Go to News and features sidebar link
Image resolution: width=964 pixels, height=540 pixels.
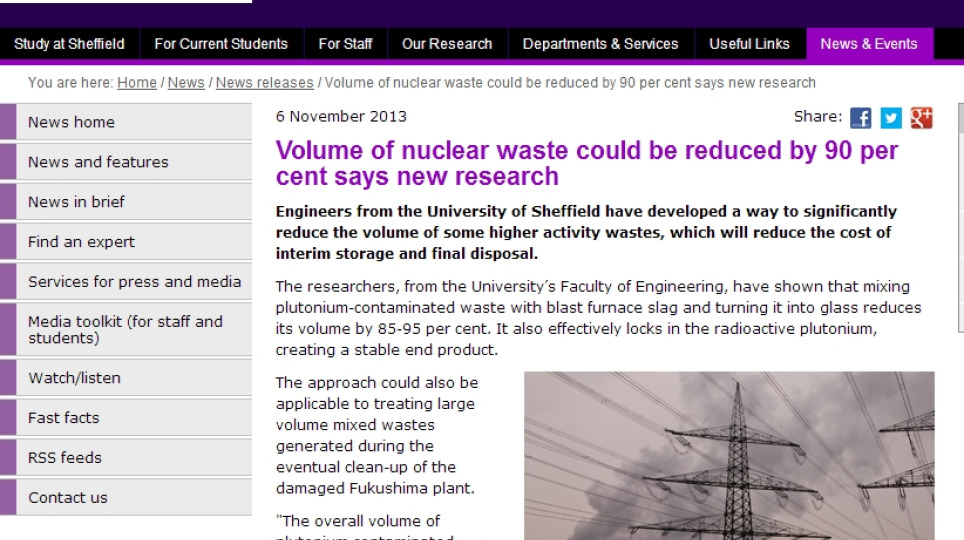98,162
